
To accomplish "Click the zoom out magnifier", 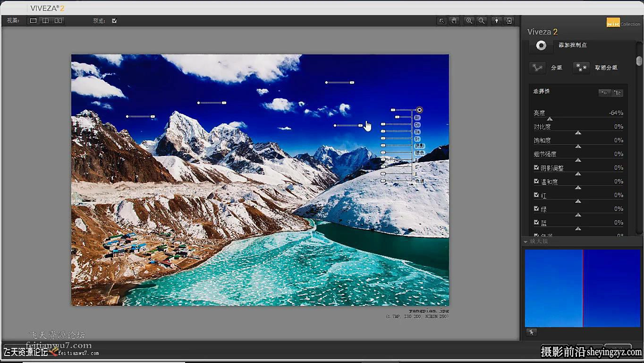I will [x=481, y=21].
